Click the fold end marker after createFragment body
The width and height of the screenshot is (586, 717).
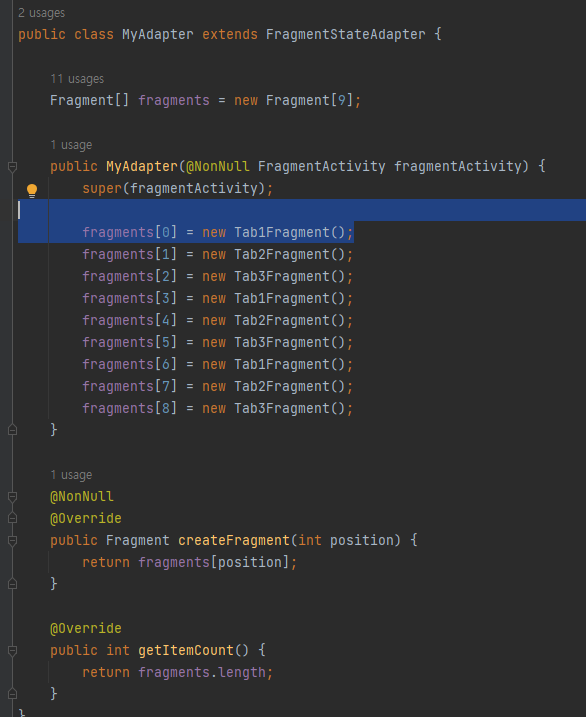13,583
